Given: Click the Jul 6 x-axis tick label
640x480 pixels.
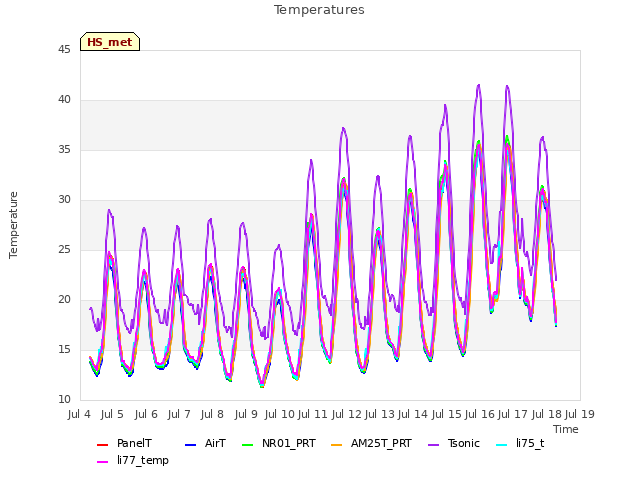Looking at the screenshot, I should click(x=146, y=414).
